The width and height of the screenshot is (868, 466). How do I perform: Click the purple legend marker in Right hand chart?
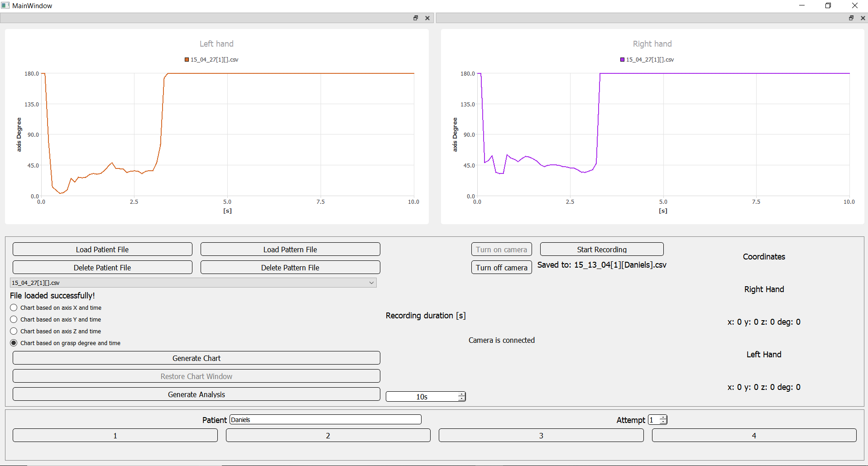(x=622, y=60)
